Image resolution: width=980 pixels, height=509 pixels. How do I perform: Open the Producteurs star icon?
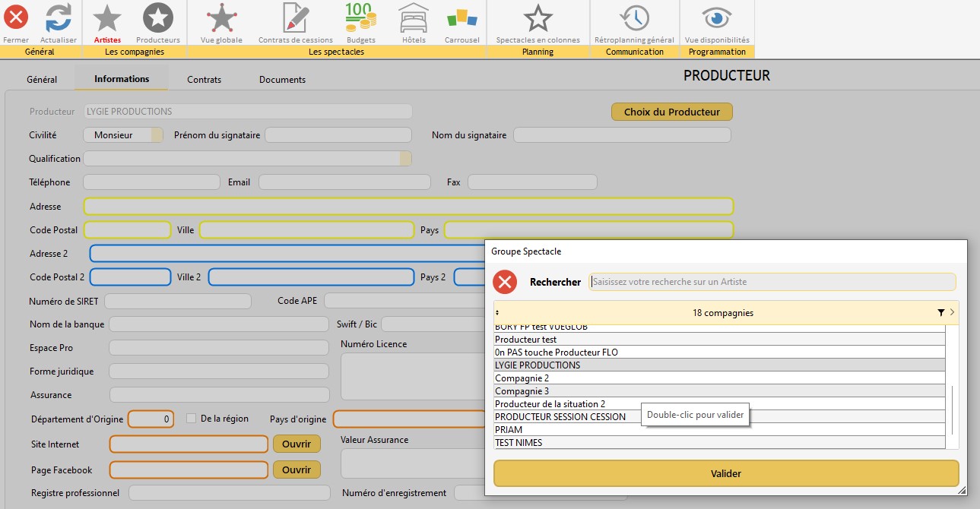tap(158, 18)
